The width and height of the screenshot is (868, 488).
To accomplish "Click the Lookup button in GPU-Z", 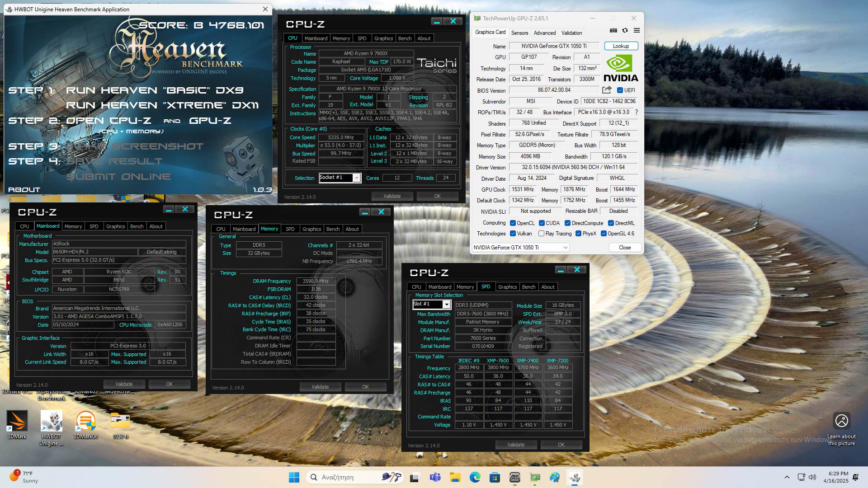I will 621,46.
